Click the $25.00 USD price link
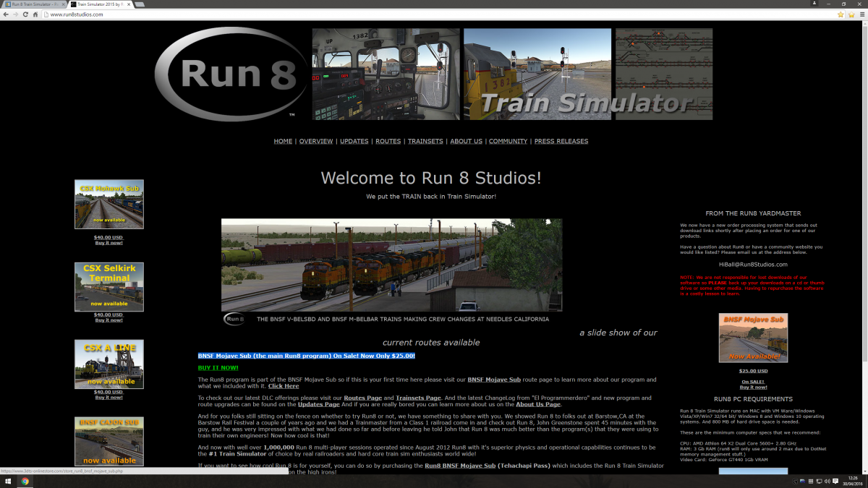 (x=753, y=372)
